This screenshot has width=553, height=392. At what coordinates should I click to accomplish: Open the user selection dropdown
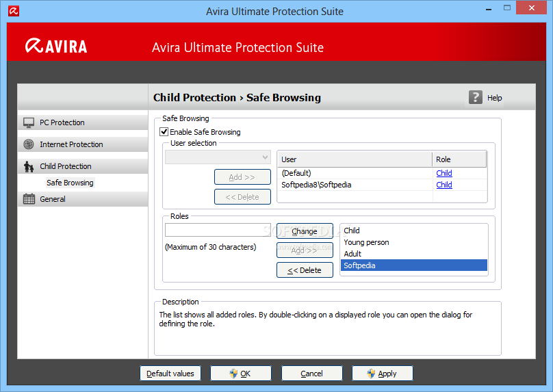[x=218, y=157]
